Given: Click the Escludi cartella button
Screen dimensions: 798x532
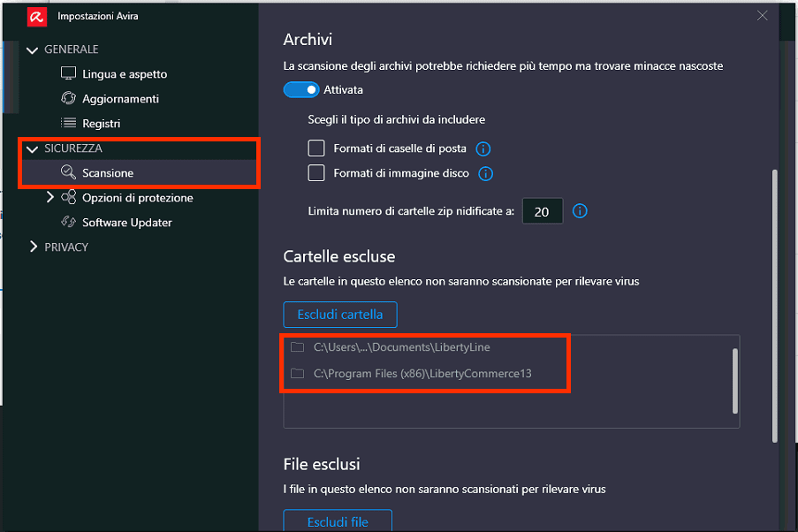Looking at the screenshot, I should [x=340, y=315].
